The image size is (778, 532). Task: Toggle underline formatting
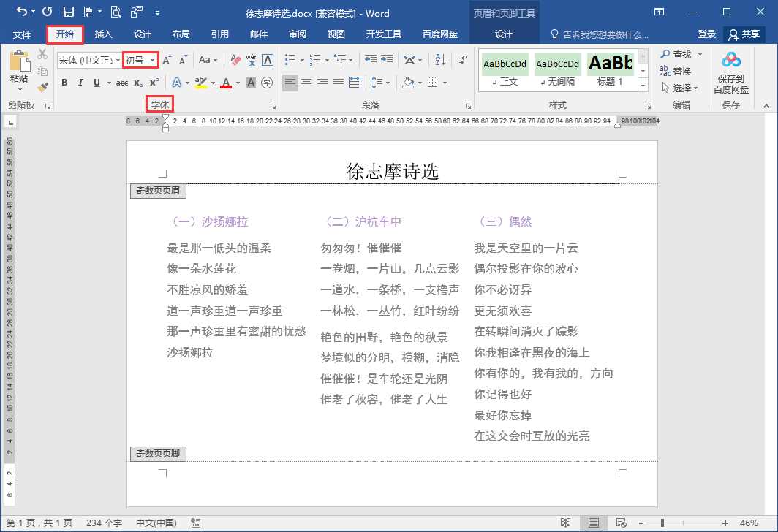[x=97, y=82]
